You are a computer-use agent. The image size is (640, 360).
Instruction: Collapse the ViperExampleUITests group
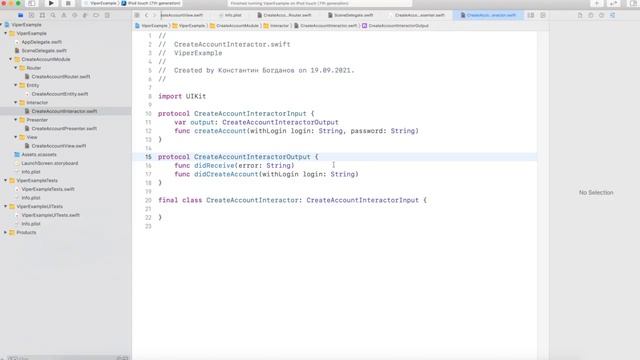click(6, 206)
